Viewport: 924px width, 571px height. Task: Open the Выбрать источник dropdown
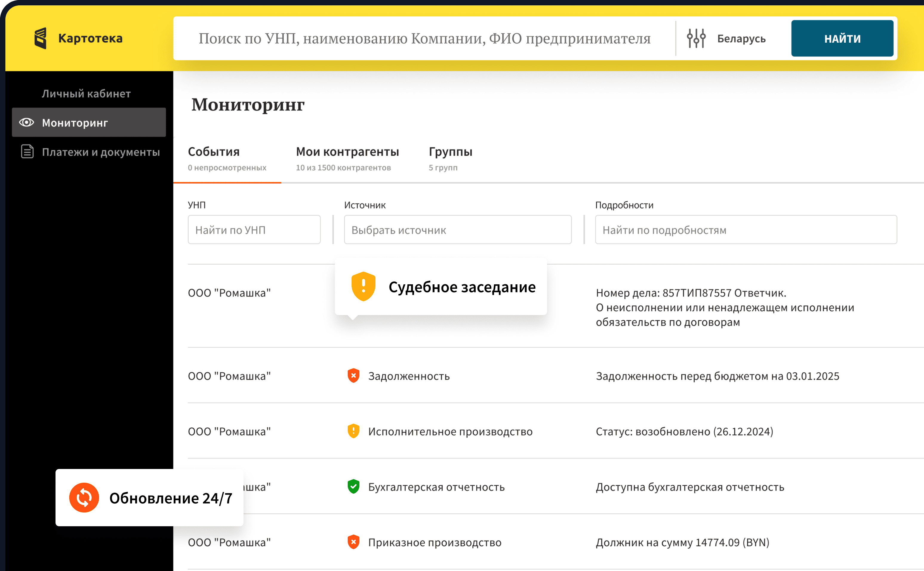point(458,230)
